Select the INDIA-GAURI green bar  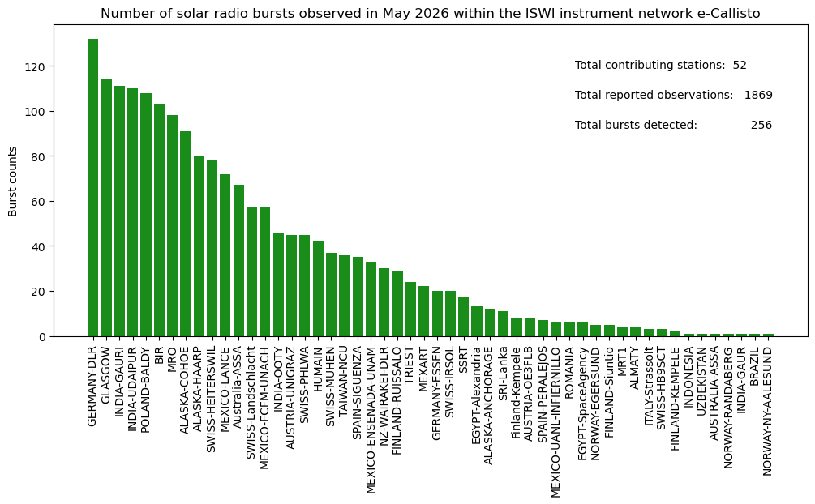pos(119,211)
